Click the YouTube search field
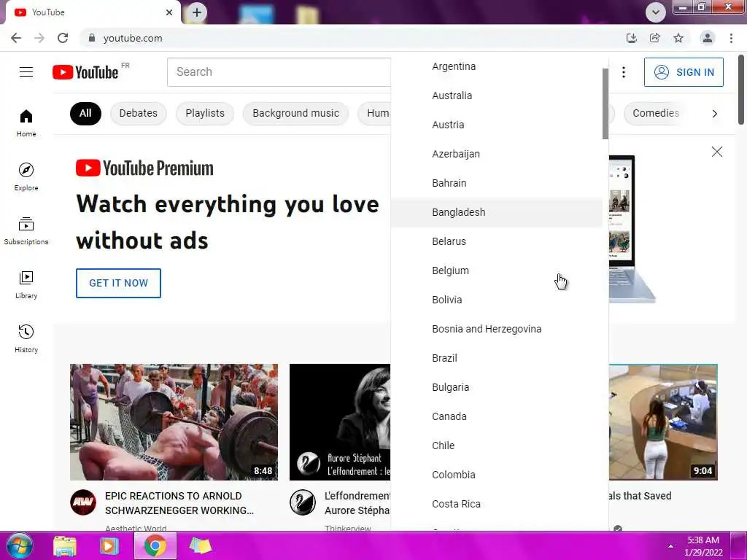This screenshot has height=560, width=747. [x=279, y=72]
